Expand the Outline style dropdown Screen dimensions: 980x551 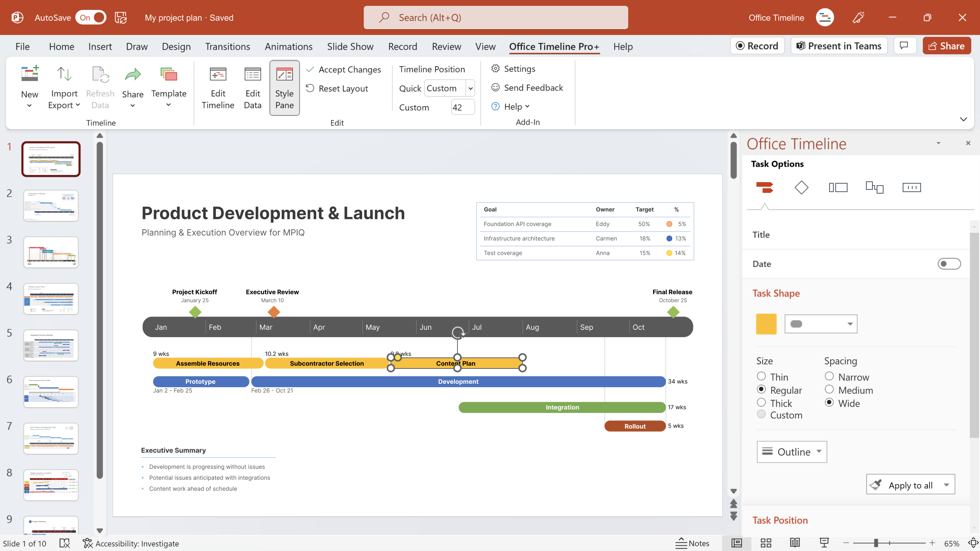pos(820,452)
